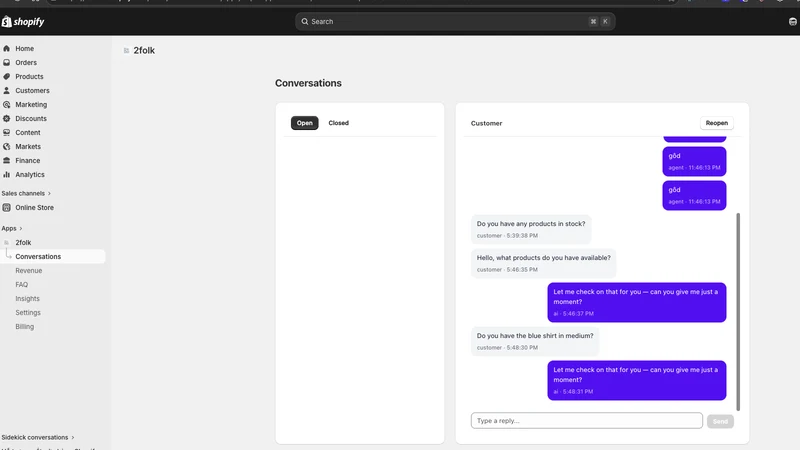Image resolution: width=800 pixels, height=450 pixels.
Task: Click the Send button
Action: 720,421
